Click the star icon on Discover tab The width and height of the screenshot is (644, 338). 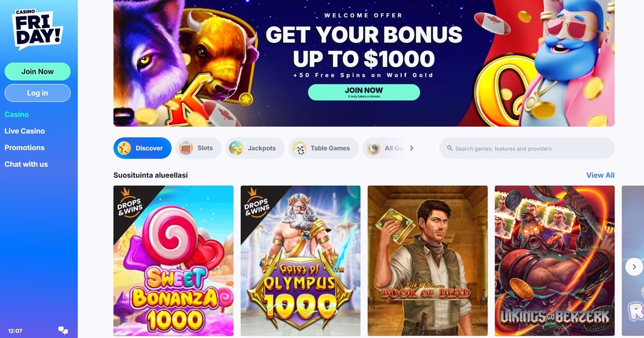(124, 148)
